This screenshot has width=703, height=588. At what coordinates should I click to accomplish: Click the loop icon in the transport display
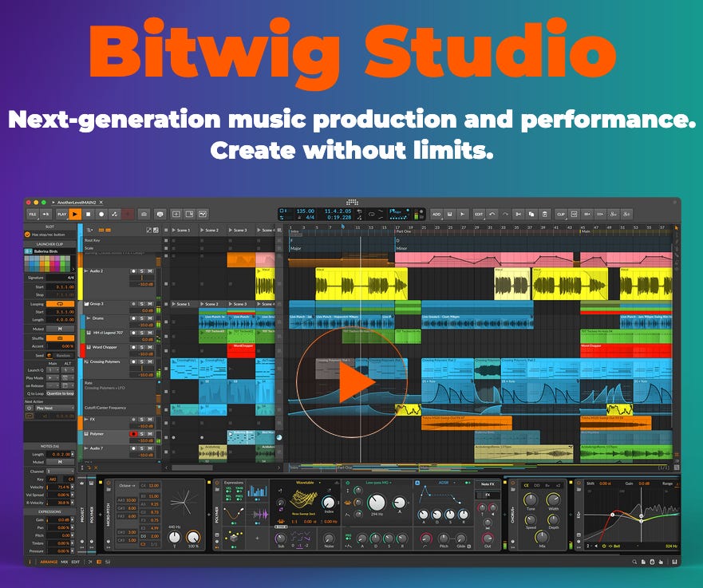[371, 215]
